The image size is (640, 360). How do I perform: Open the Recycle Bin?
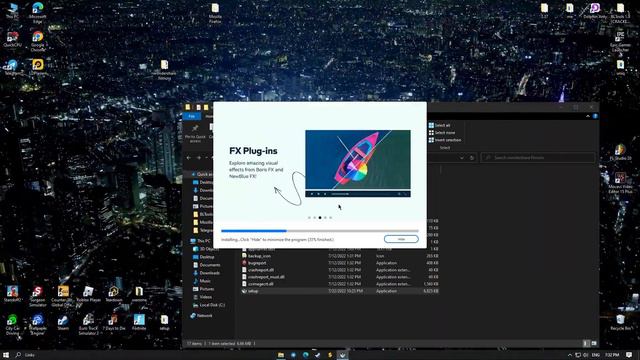point(620,322)
